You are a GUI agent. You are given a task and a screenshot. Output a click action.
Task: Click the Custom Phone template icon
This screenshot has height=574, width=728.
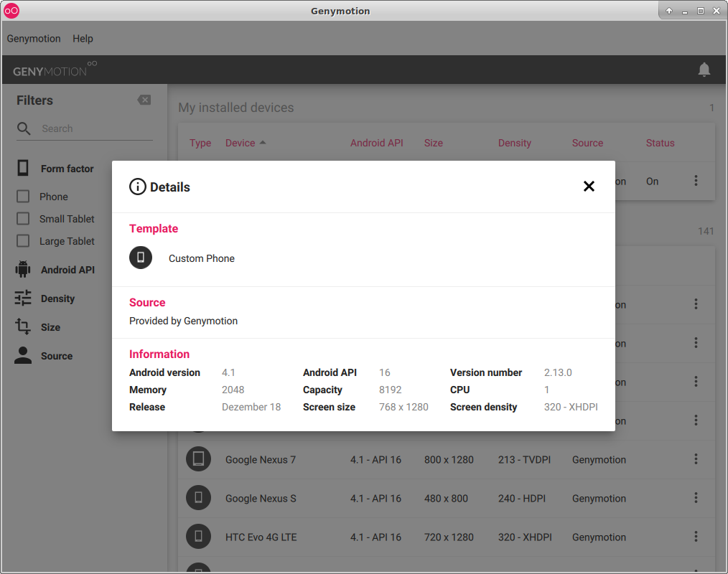141,258
